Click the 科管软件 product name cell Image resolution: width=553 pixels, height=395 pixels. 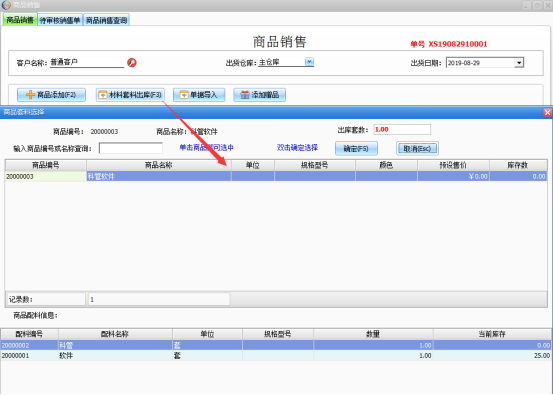(159, 176)
